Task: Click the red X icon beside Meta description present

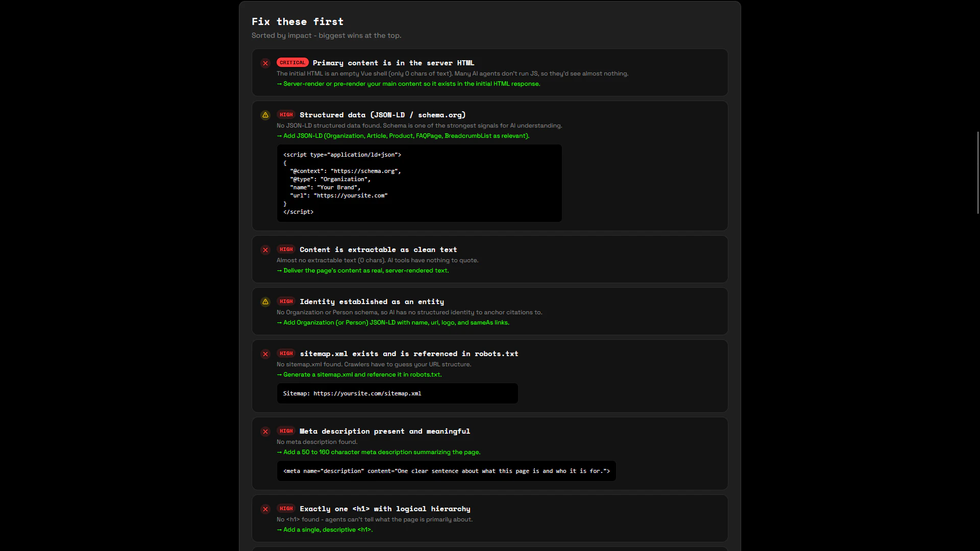Action: click(x=265, y=432)
